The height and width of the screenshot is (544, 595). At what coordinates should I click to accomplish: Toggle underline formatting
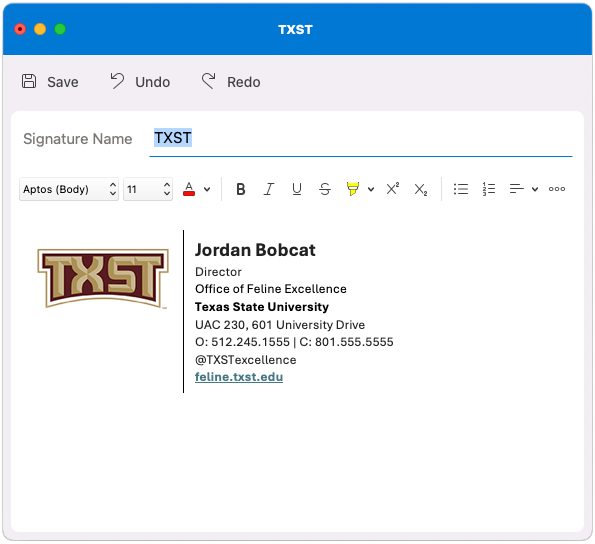[297, 189]
